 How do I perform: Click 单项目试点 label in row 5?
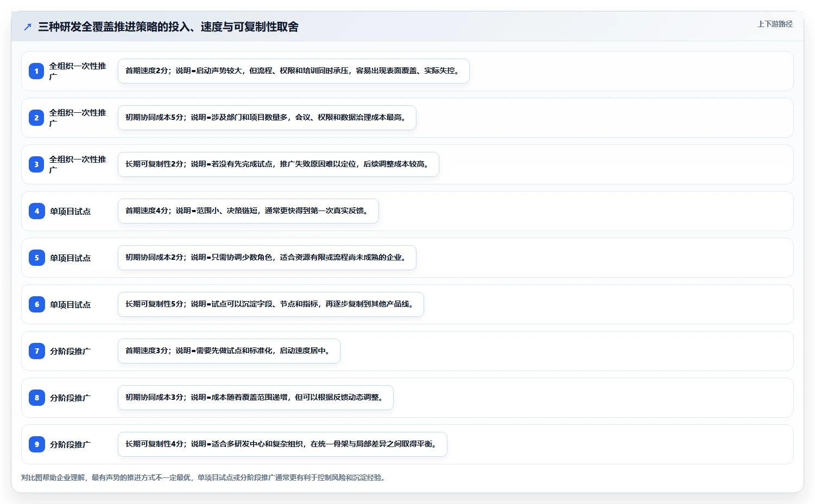tap(70, 258)
